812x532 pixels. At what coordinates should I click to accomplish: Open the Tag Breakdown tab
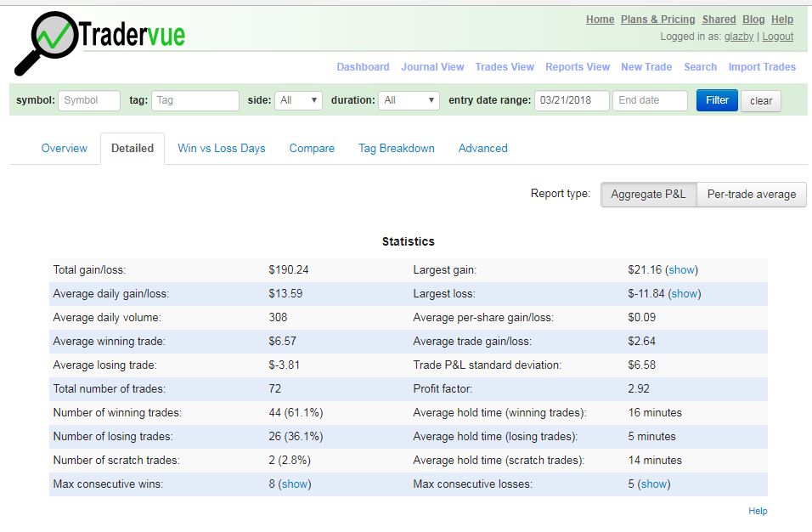pos(397,148)
